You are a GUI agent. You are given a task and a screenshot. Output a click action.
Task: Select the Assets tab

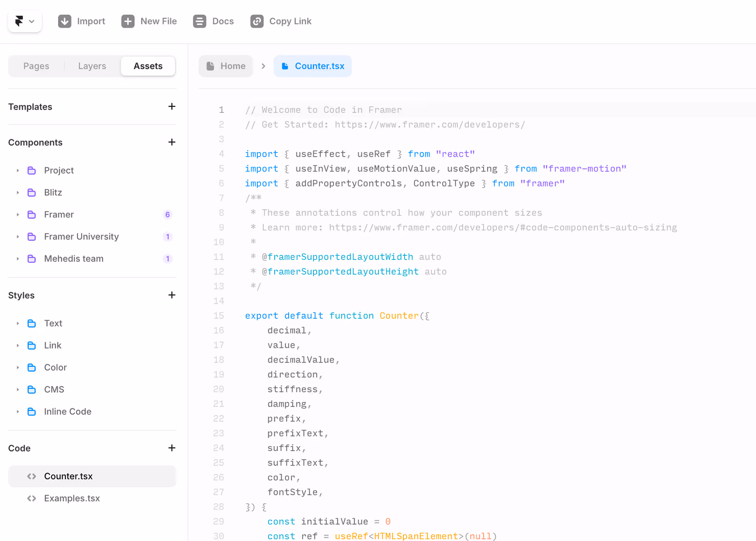click(148, 66)
